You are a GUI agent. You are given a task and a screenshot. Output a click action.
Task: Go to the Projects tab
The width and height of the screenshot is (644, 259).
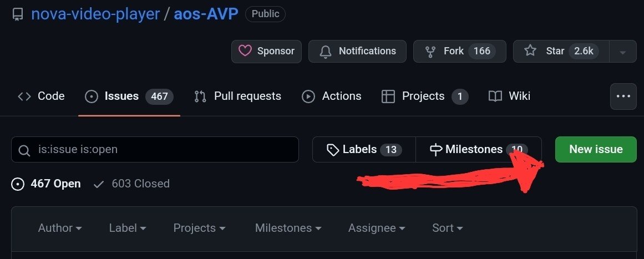point(424,96)
